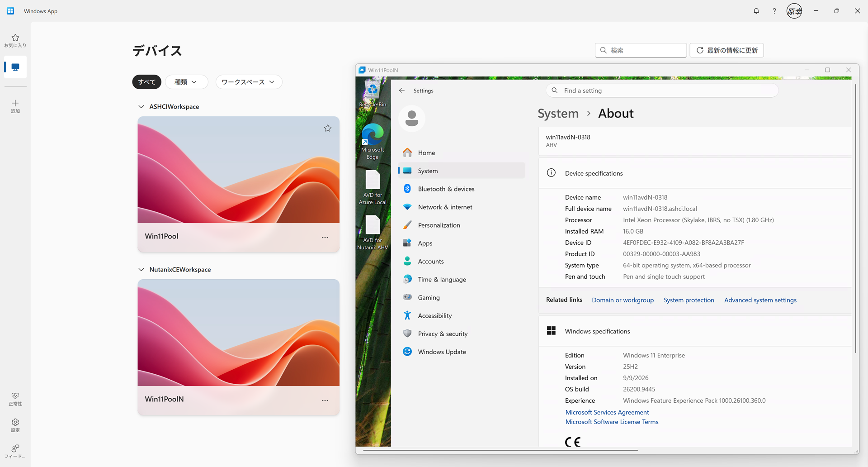Click the 最新の情報に更新 refresh button
The image size is (868, 467).
pyautogui.click(x=726, y=50)
